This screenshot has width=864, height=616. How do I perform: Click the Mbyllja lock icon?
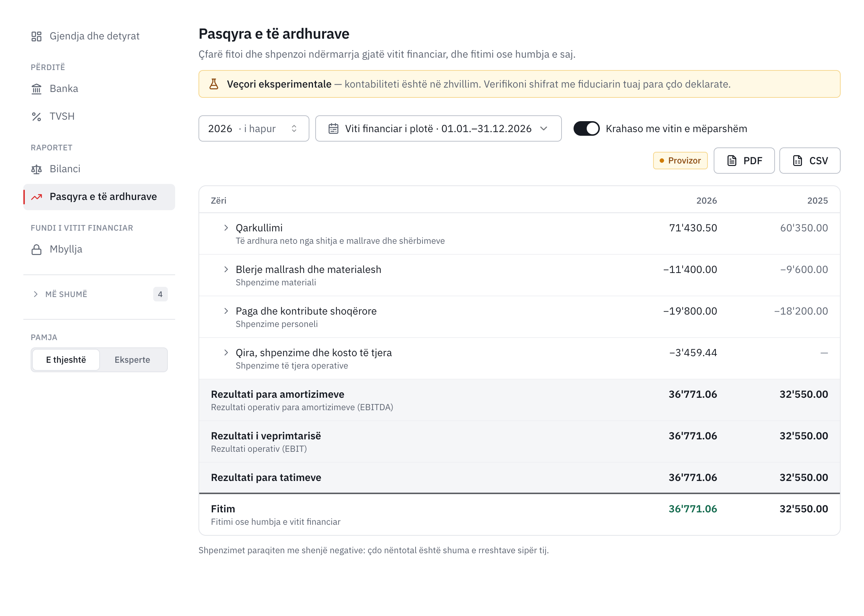(x=36, y=250)
